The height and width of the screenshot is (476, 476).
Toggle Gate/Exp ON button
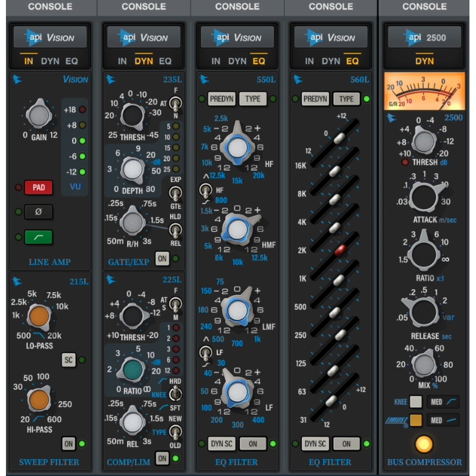162,259
